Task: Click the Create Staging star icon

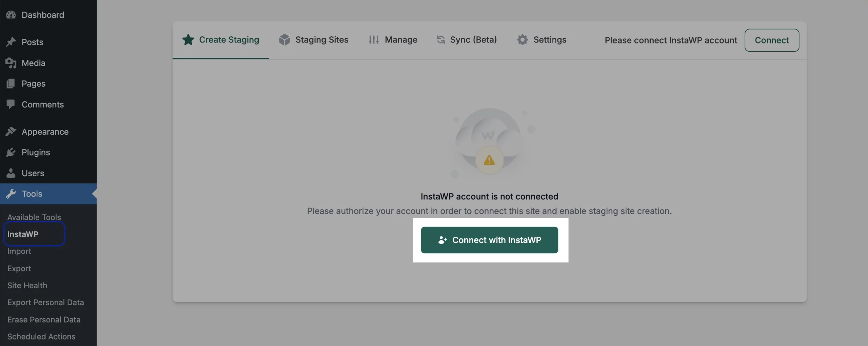Action: (x=188, y=40)
